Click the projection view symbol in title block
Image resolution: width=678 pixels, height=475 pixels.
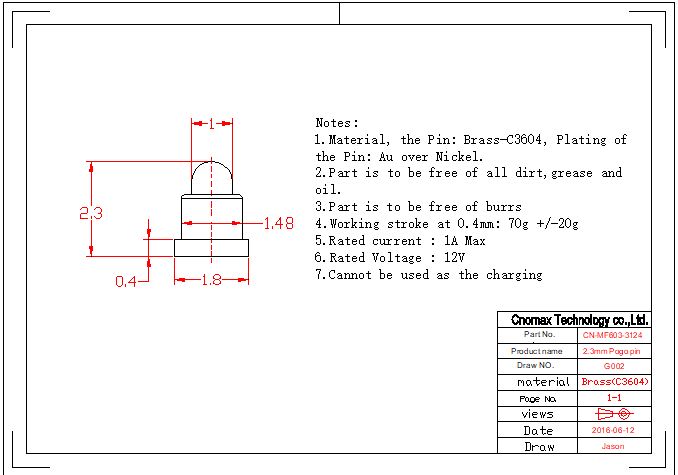click(614, 414)
